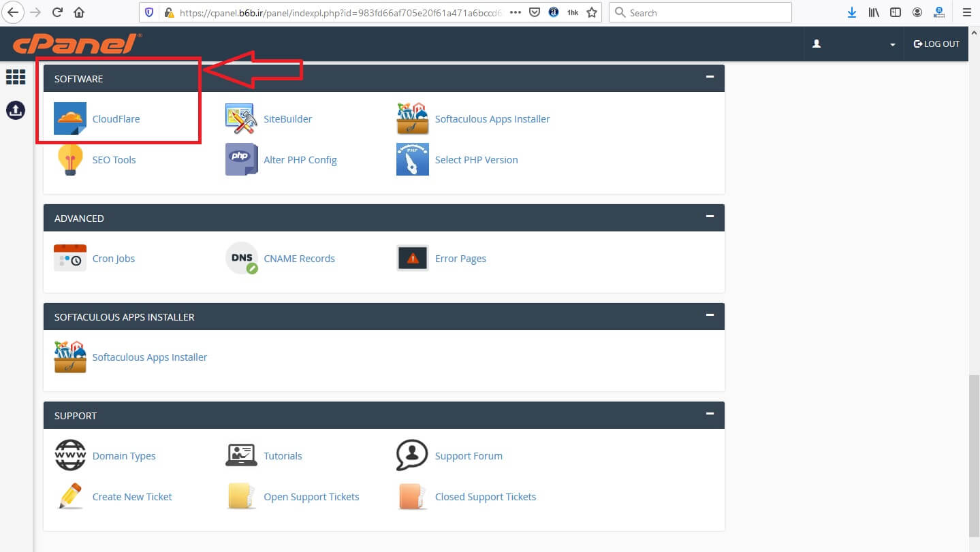
Task: Click the Select PHP Version icon
Action: pyautogui.click(x=413, y=160)
